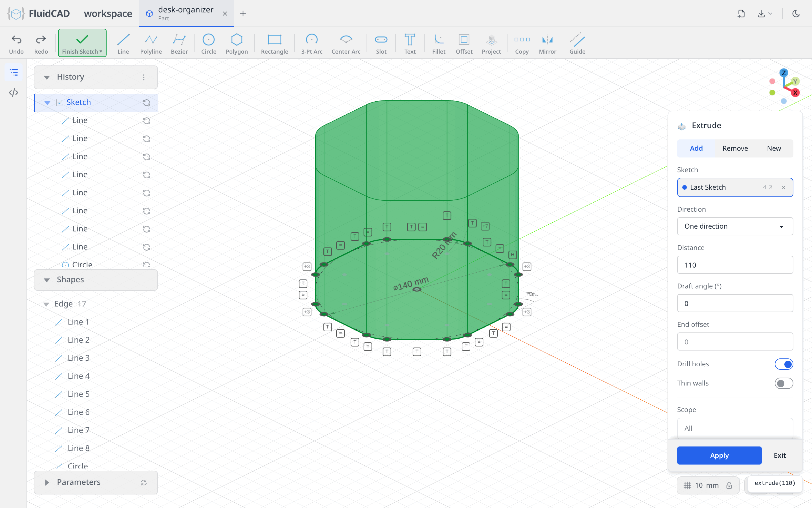Refresh the Parameters panel

tap(144, 483)
